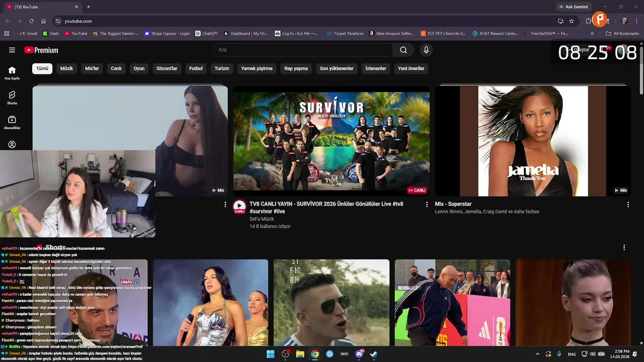
Task: Open the profile icon below Abonelikler in the sidebar
Action: pos(12,145)
